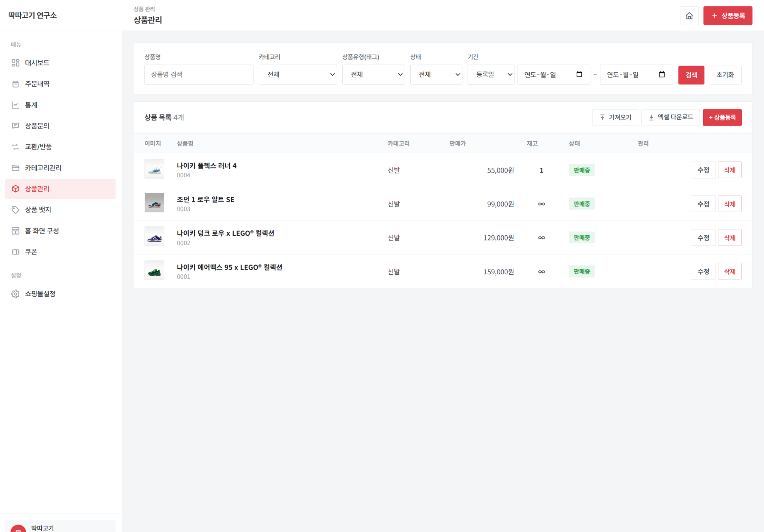Viewport: 764px width, 532px height.
Task: Open the 상태 filter dropdown
Action: 436,75
